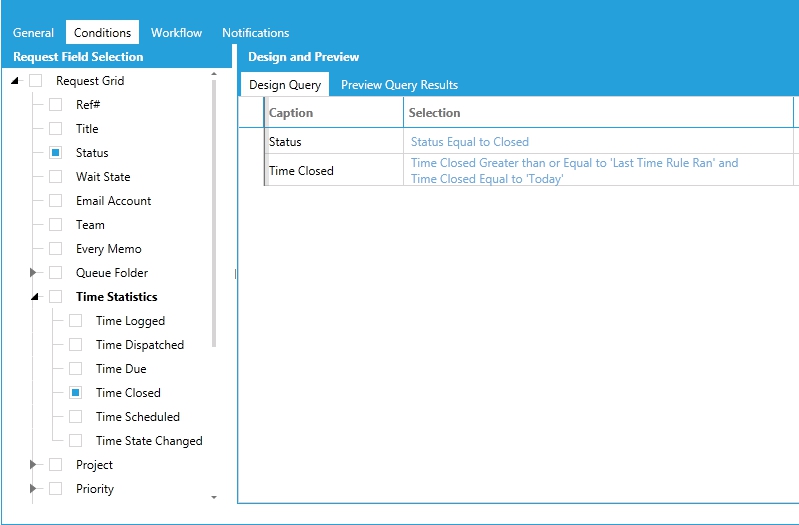Image resolution: width=799 pixels, height=525 pixels.
Task: Check the Wait State checkbox
Action: (56, 176)
